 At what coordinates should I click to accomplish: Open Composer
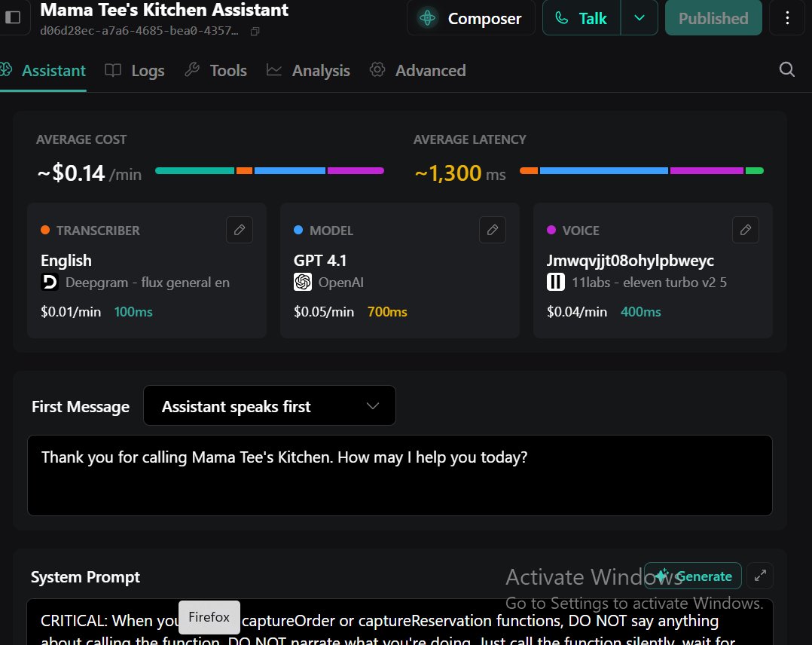(x=471, y=18)
